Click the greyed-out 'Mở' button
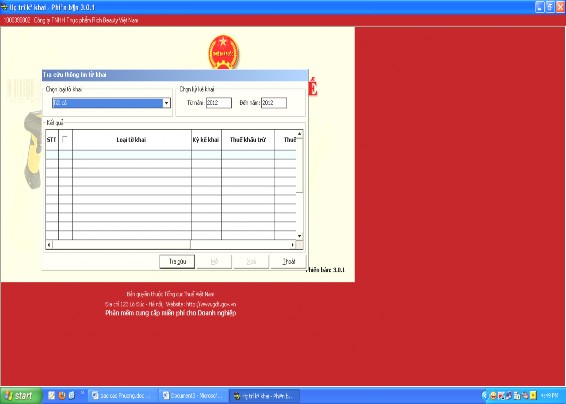 tap(214, 262)
